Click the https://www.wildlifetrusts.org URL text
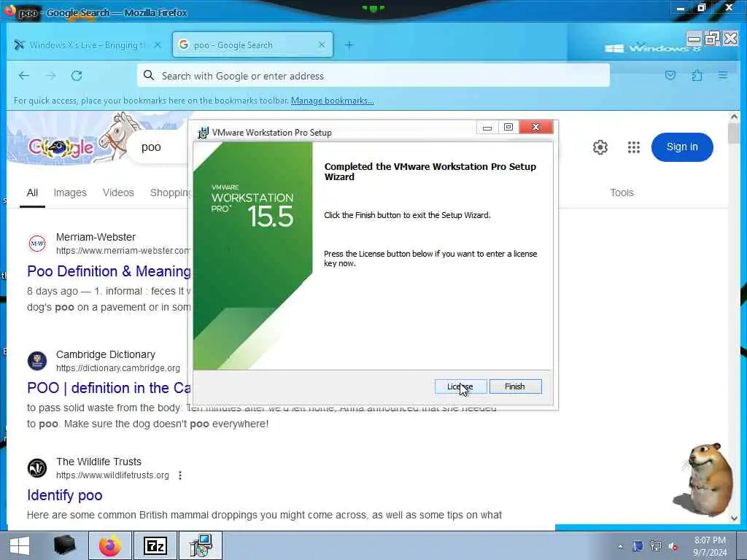The width and height of the screenshot is (747, 560). tap(112, 475)
